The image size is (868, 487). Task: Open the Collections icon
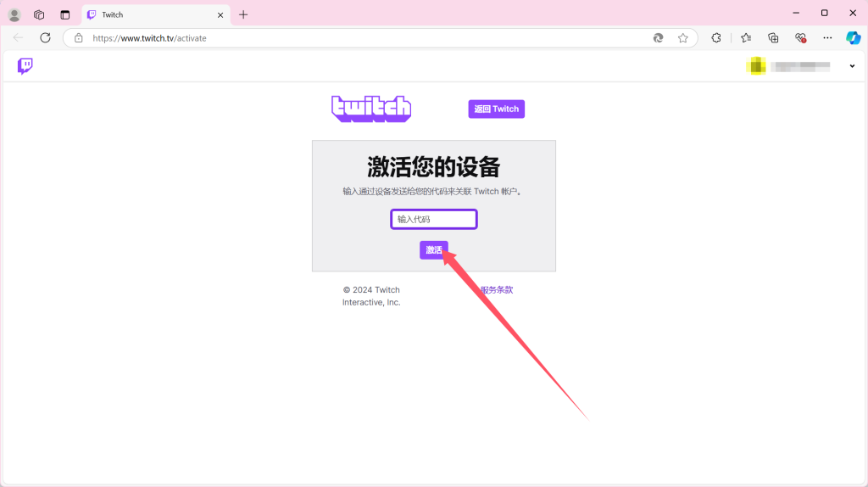point(773,38)
